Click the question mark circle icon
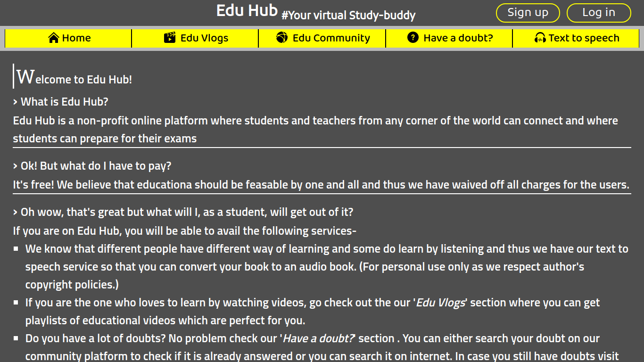This screenshot has height=362, width=644. 413,38
